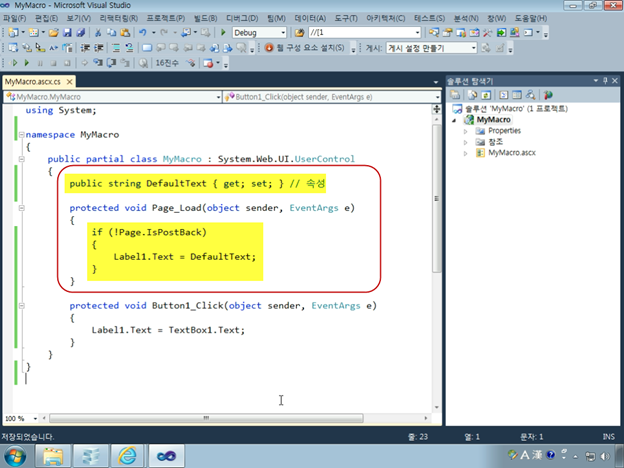Click the Command Window icon

pyautogui.click(x=528, y=33)
